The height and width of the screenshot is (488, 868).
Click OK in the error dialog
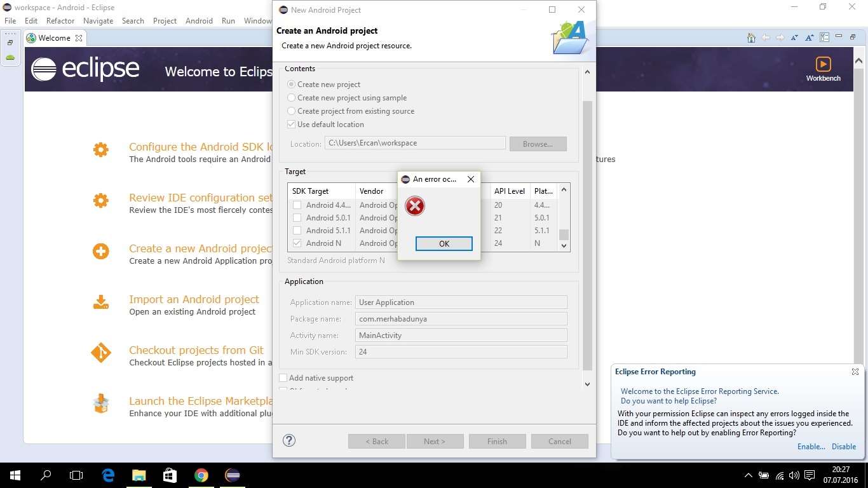pyautogui.click(x=444, y=243)
